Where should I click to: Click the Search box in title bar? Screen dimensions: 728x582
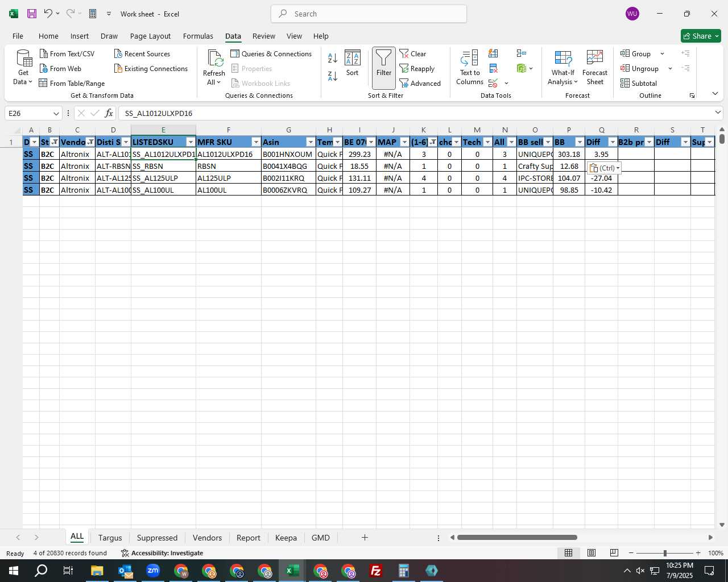pos(369,14)
